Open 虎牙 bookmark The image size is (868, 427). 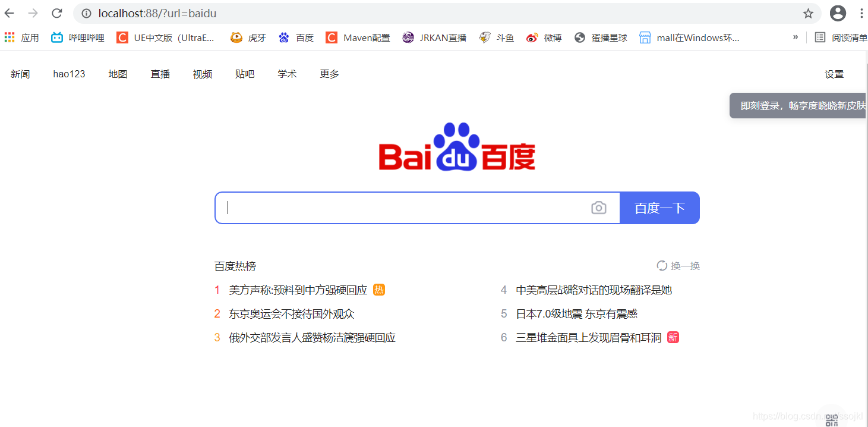tap(248, 37)
